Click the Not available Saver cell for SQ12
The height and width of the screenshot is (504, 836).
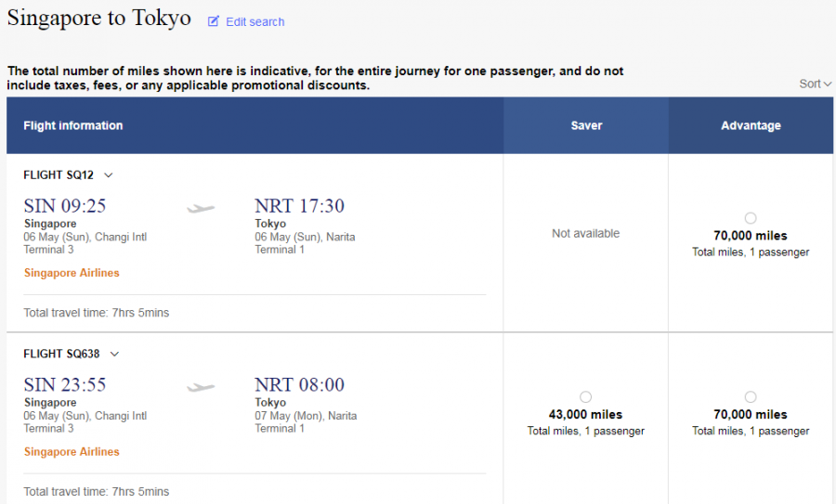[x=585, y=234]
